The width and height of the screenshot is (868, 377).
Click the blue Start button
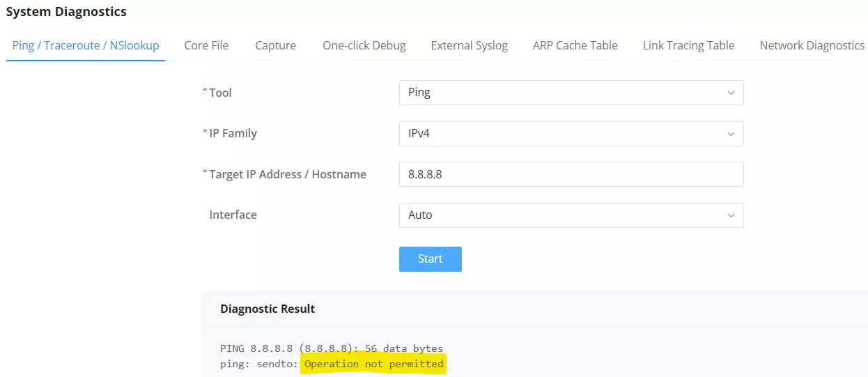click(431, 259)
